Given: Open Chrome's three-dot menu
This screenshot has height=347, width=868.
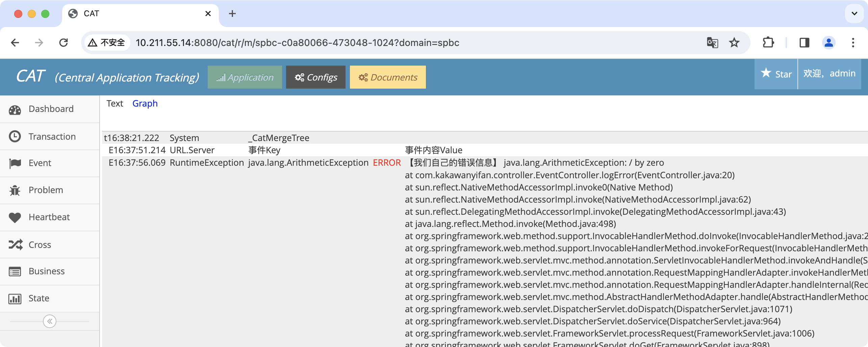Looking at the screenshot, I should [853, 43].
